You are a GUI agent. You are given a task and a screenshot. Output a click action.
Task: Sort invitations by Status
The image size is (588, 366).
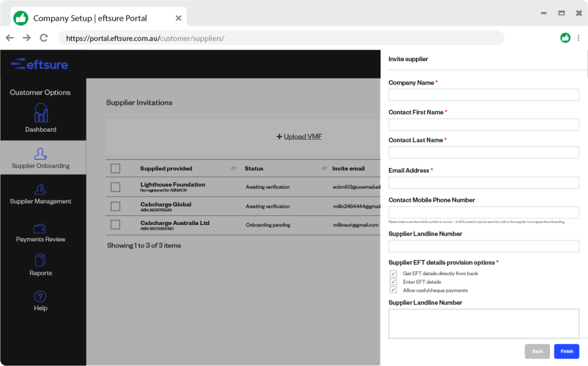coord(323,168)
